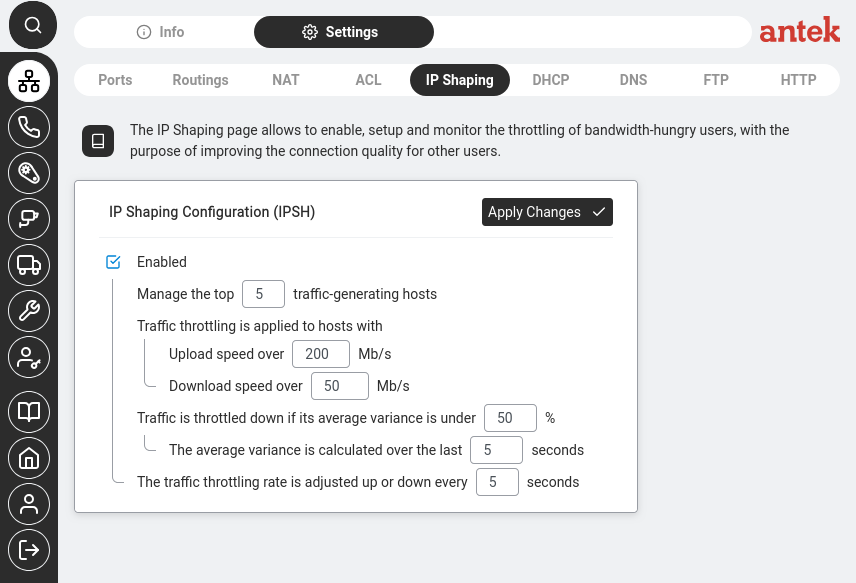The width and height of the screenshot is (856, 583).
Task: Focus the top traffic-generating hosts field
Action: click(263, 294)
